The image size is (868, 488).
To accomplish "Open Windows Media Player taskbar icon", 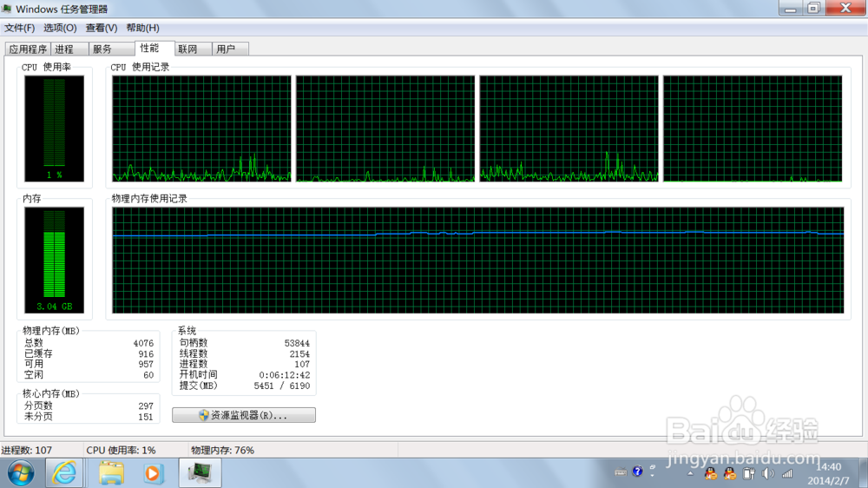I will (x=153, y=473).
